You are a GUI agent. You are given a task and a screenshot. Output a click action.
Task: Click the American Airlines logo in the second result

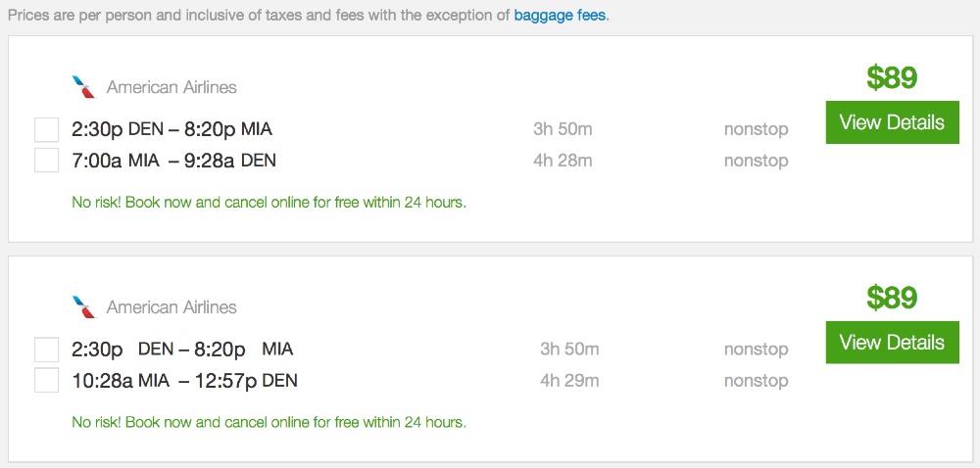pyautogui.click(x=84, y=307)
